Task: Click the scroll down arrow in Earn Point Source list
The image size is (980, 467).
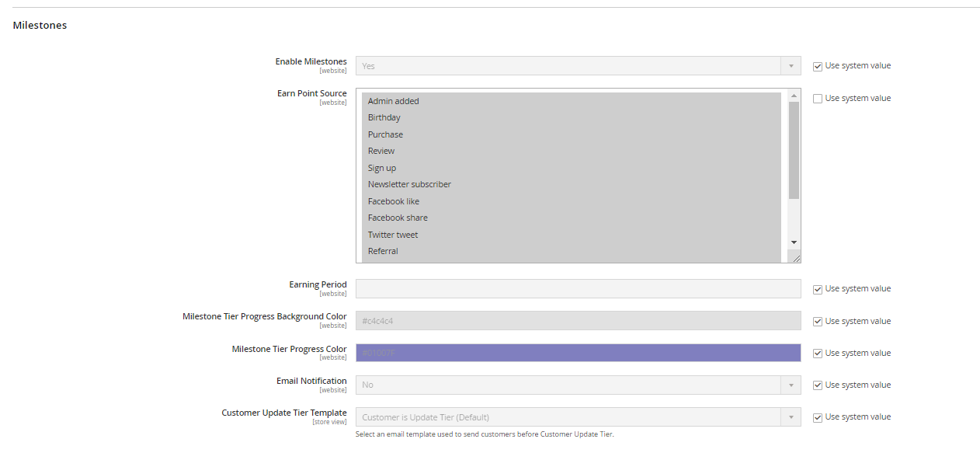Action: [794, 243]
